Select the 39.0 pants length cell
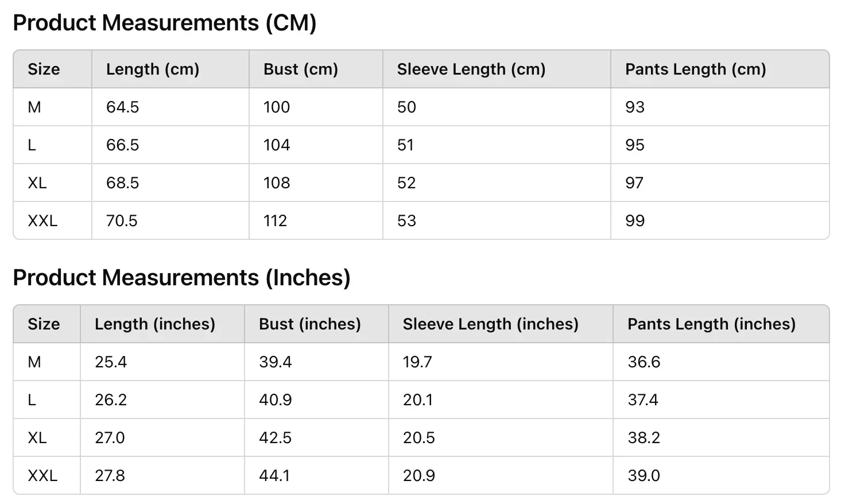 coord(721,476)
